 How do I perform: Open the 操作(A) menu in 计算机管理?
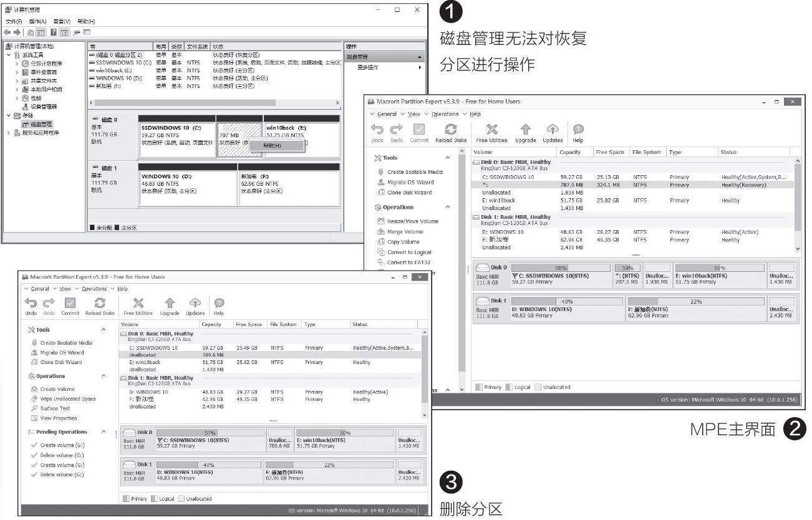coord(38,21)
